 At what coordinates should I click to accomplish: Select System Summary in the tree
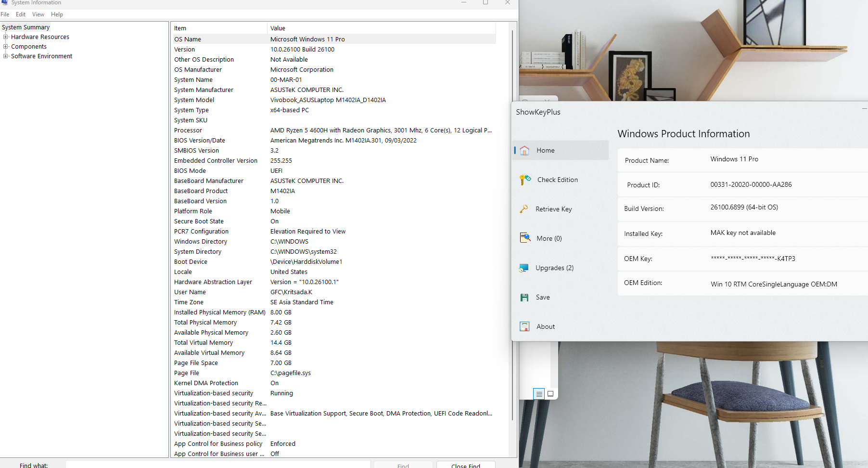coord(26,27)
